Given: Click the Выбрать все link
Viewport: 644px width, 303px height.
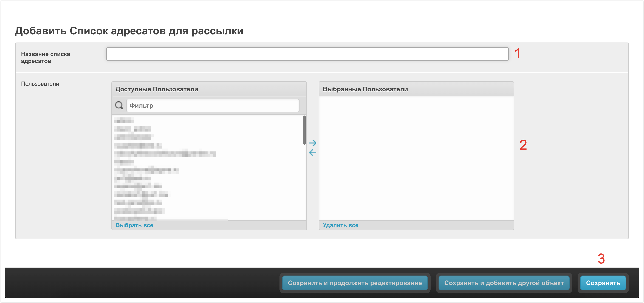Looking at the screenshot, I should (x=134, y=225).
